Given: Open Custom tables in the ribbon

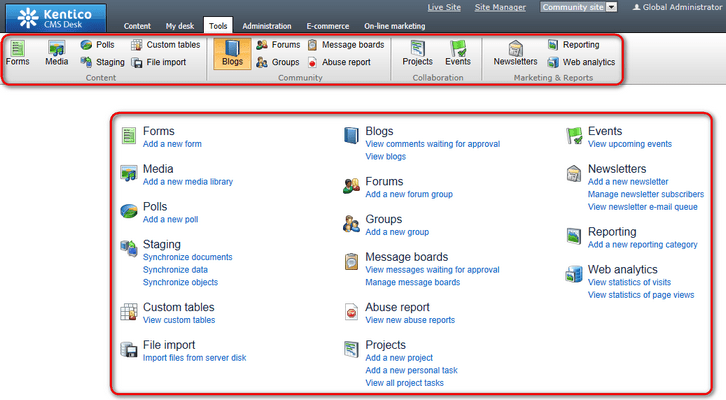Looking at the screenshot, I should point(165,45).
